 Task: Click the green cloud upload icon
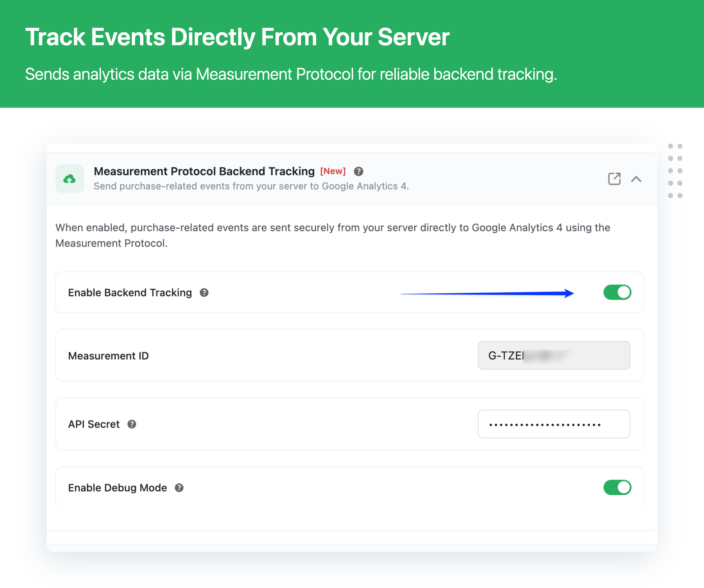(x=70, y=179)
